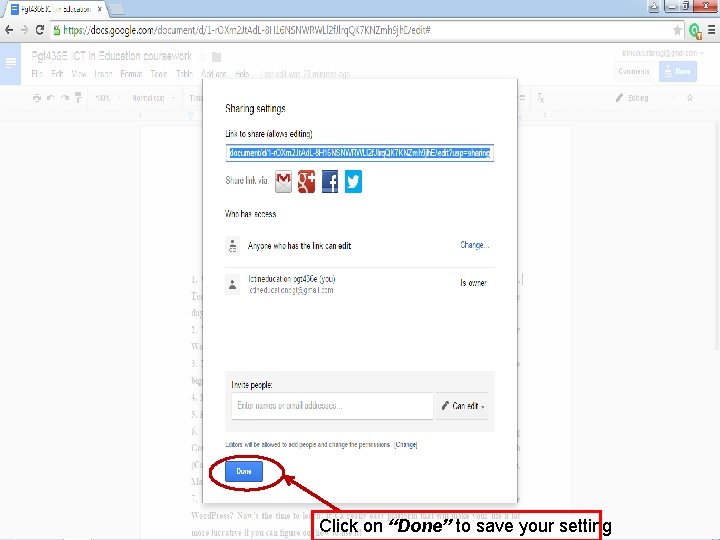Screen dimensions: 720x540
Task: Click the undo icon in toolbar
Action: tap(51, 98)
